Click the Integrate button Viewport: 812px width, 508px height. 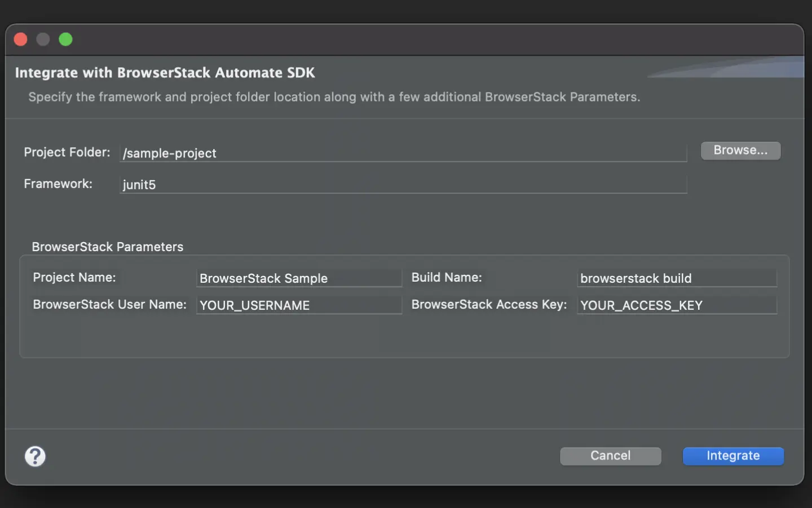coord(732,456)
